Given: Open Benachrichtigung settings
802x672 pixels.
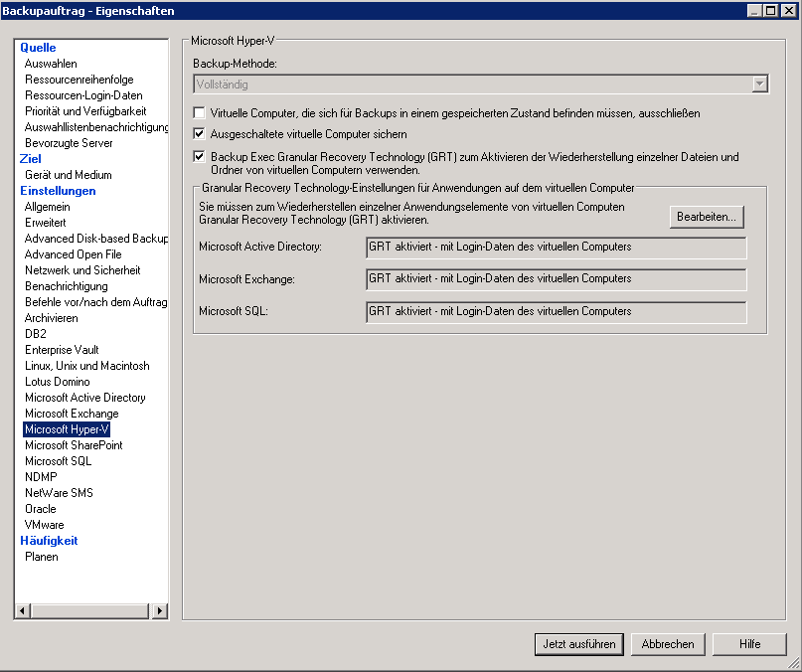Looking at the screenshot, I should 66,286.
